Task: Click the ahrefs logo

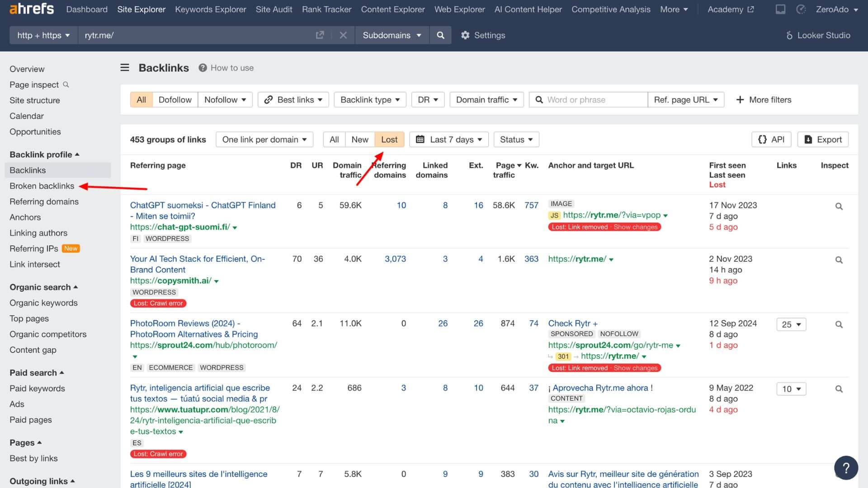Action: coord(32,9)
